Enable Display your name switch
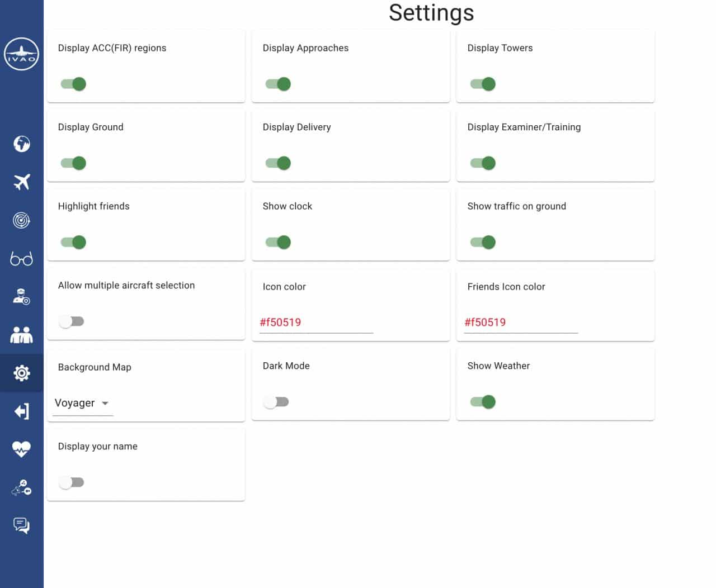This screenshot has height=588, width=716. [x=72, y=482]
